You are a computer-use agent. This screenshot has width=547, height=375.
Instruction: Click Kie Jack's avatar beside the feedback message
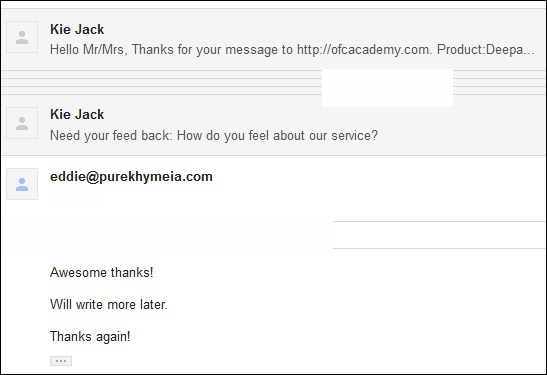[x=22, y=123]
